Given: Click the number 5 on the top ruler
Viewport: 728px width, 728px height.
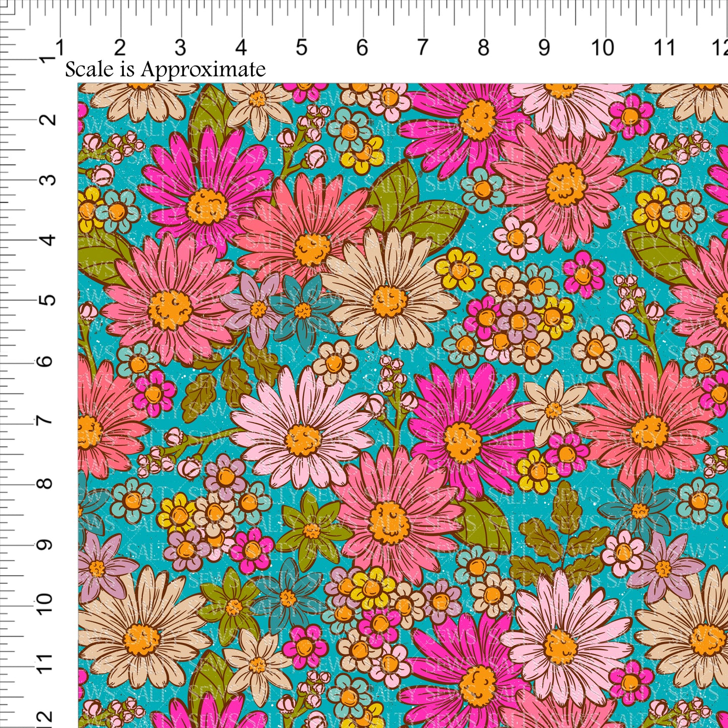Looking at the screenshot, I should 301,48.
